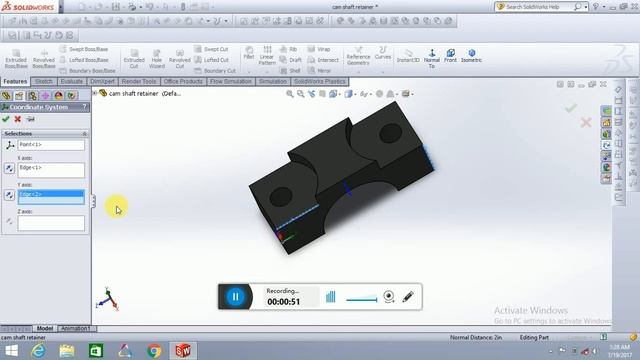
Task: Click Zoom to Area in view toolbar
Action: [301, 94]
